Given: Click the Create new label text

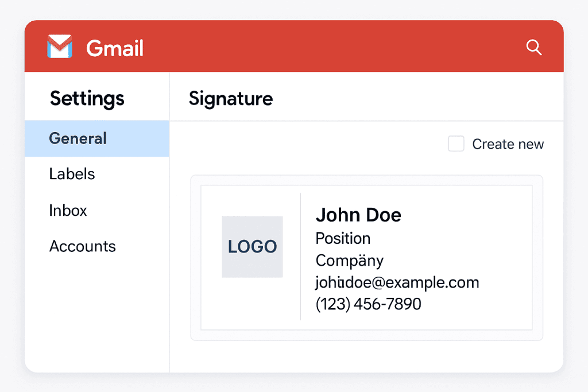Looking at the screenshot, I should click(508, 144).
